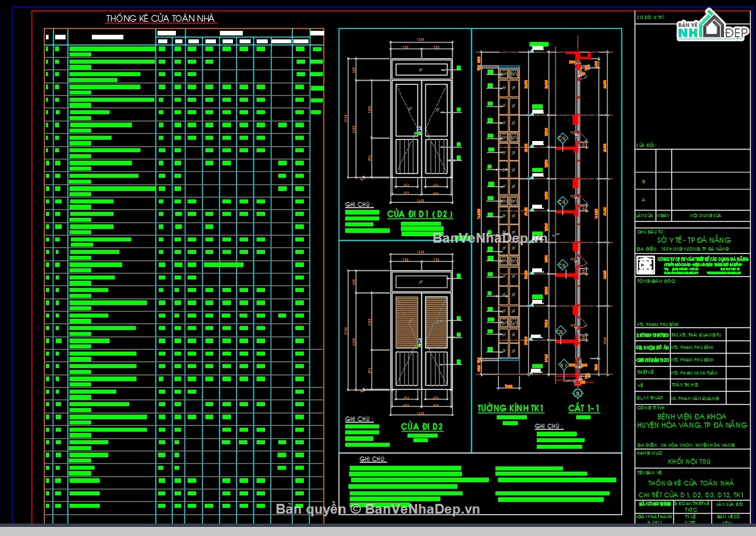Click the BanVeNhaDep.vn watermark in drawing center

489,238
